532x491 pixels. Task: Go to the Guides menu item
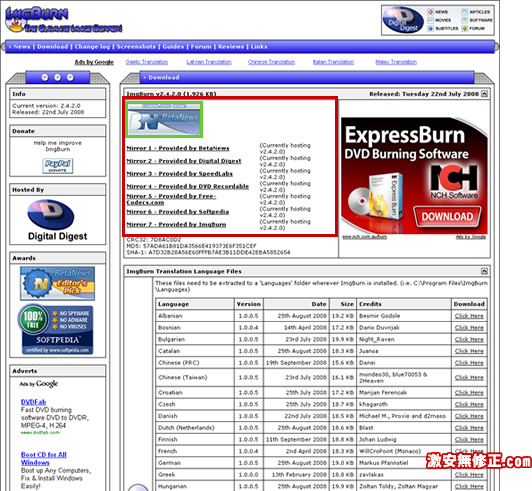[x=173, y=46]
